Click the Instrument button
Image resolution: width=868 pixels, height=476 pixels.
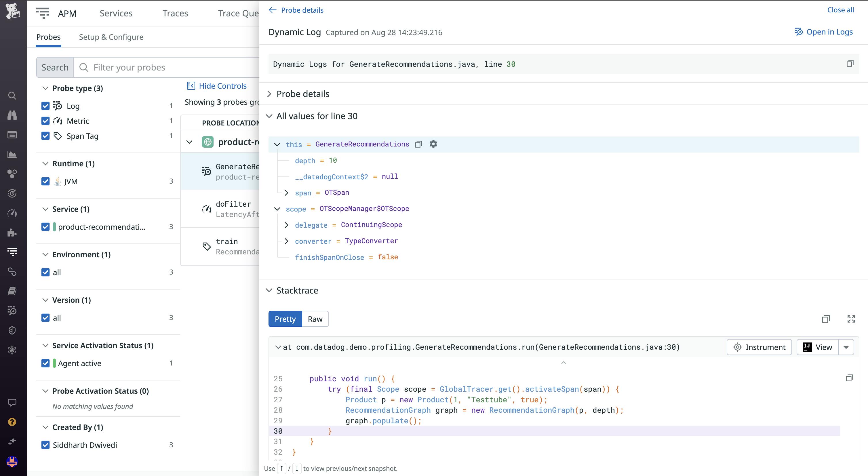coord(759,347)
